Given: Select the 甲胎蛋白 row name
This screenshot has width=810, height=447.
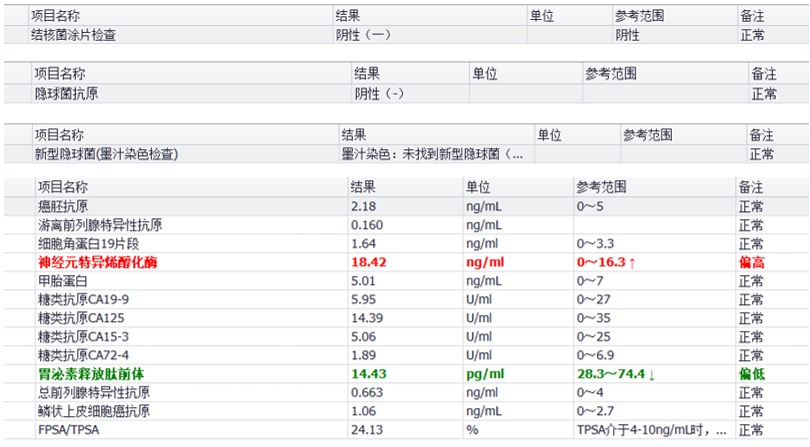Looking at the screenshot, I should [x=63, y=281].
